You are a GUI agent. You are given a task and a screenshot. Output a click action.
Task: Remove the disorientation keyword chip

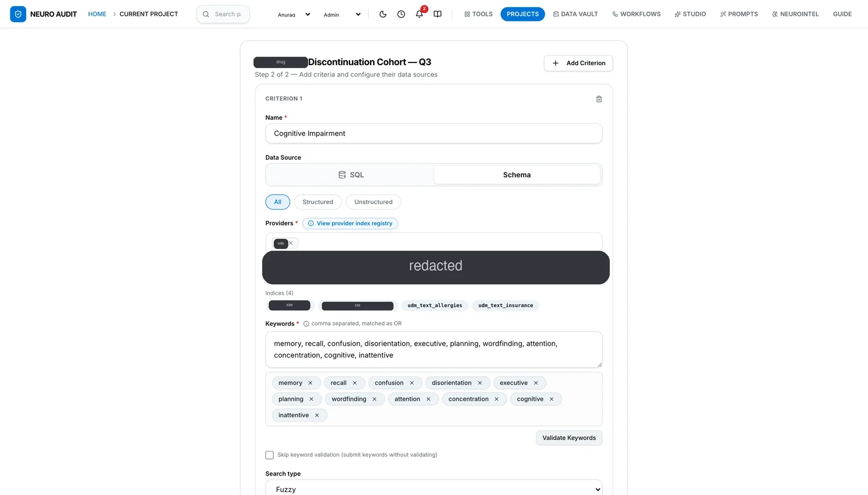coord(480,383)
